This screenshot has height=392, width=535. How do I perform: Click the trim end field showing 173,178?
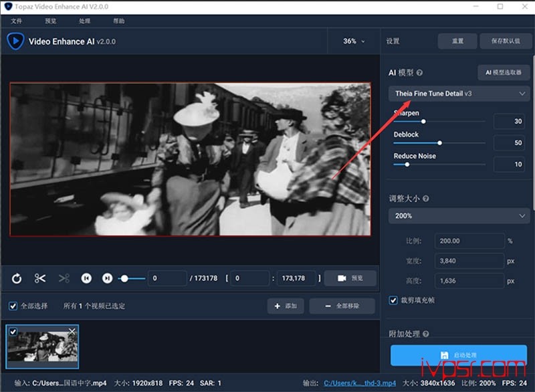coord(296,278)
